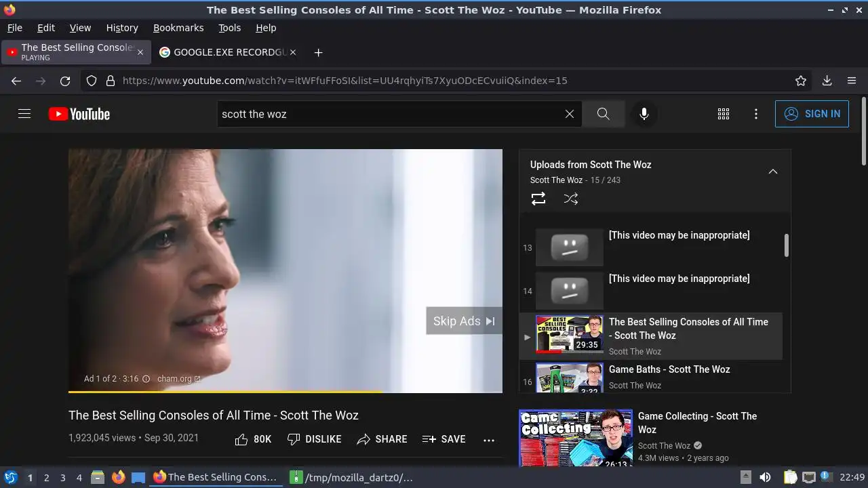
Task: Open YouTube settings three-dot menu
Action: (x=756, y=114)
